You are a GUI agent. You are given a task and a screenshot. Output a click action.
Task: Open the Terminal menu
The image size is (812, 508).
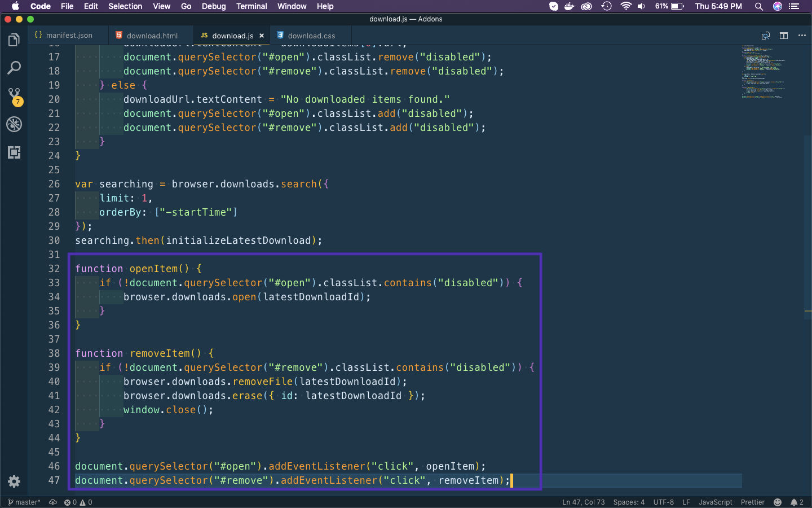251,6
